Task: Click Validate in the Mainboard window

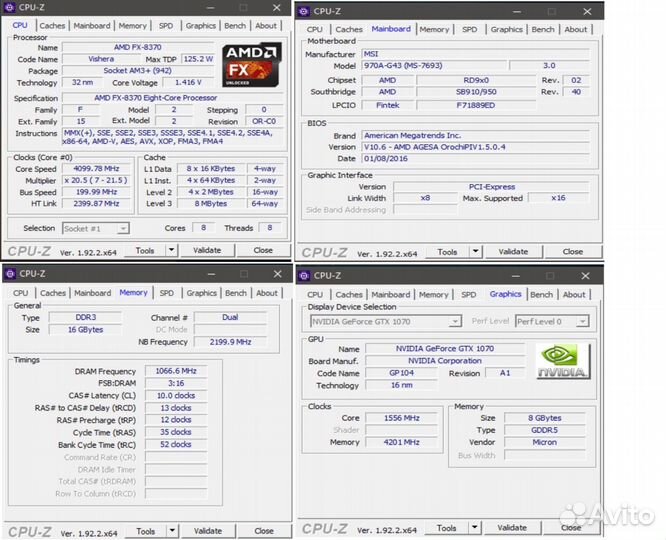Action: click(513, 252)
